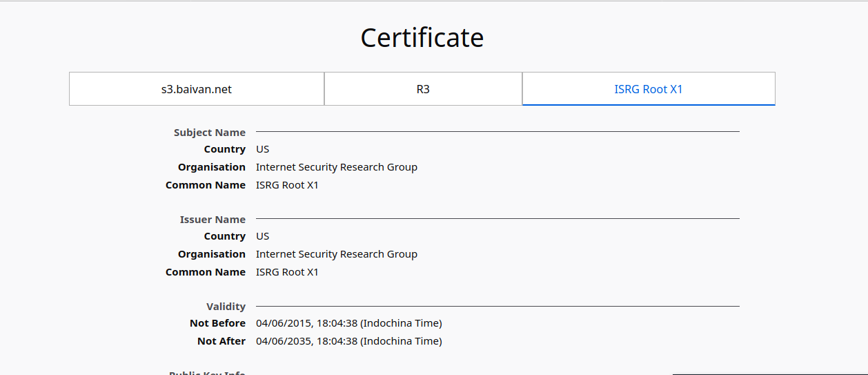The height and width of the screenshot is (375, 868).
Task: Select the ISRG Root X1 tab
Action: (x=649, y=89)
